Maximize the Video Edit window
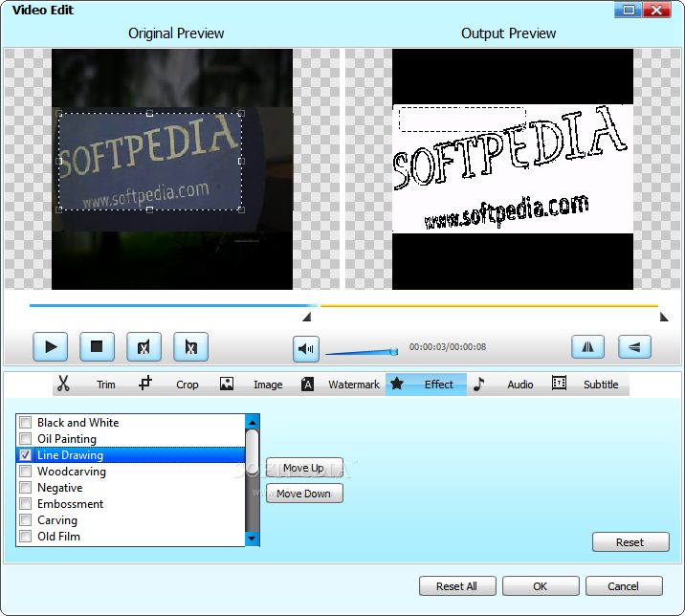Viewport: 685px width, 616px height. pos(629,10)
